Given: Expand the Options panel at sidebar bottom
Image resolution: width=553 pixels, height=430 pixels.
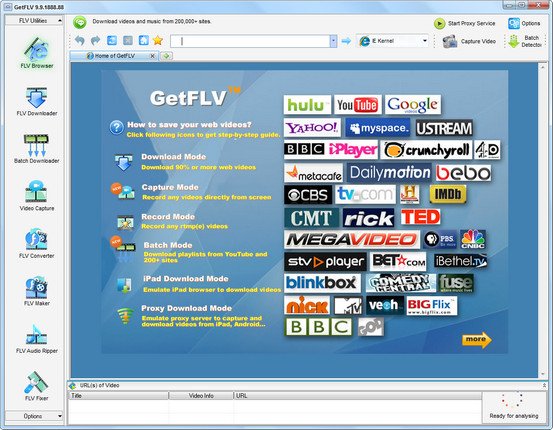Looking at the screenshot, I should coord(34,416).
